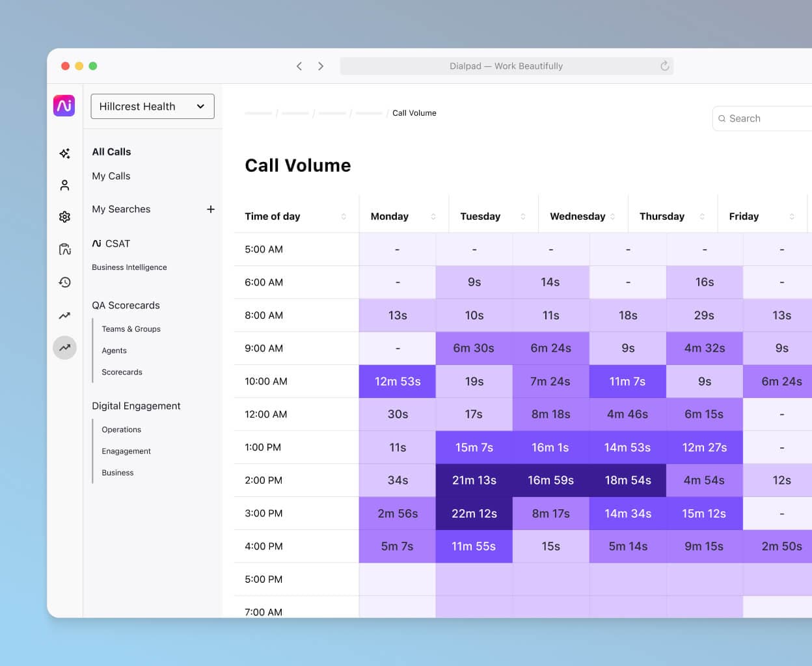Open Scorecards under QA Scorecards
Screen dimensions: 812x666
(122, 372)
